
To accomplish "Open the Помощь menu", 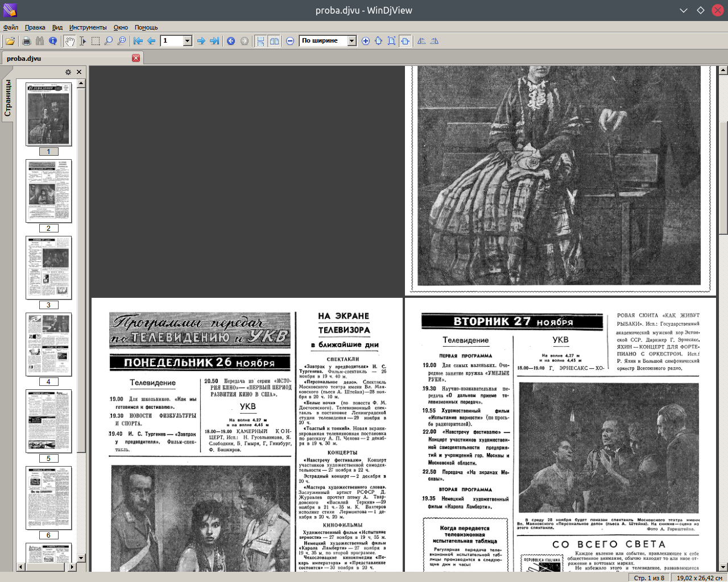I will click(146, 27).
